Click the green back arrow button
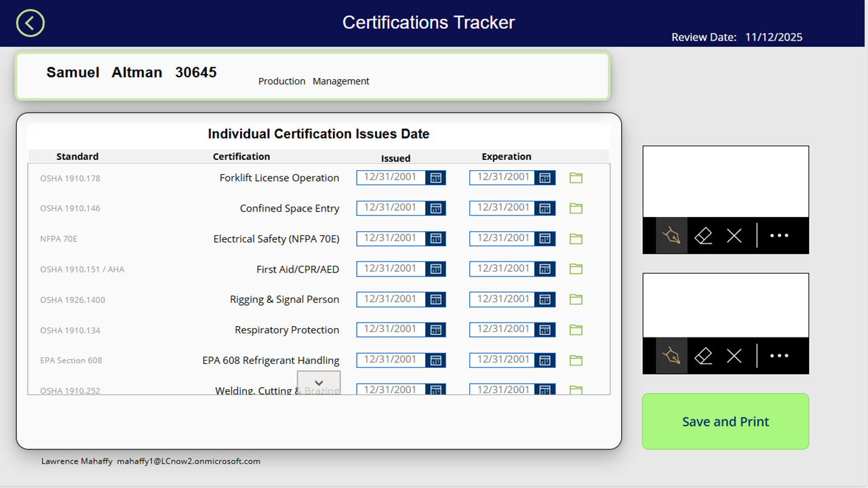868x488 pixels. coord(30,22)
